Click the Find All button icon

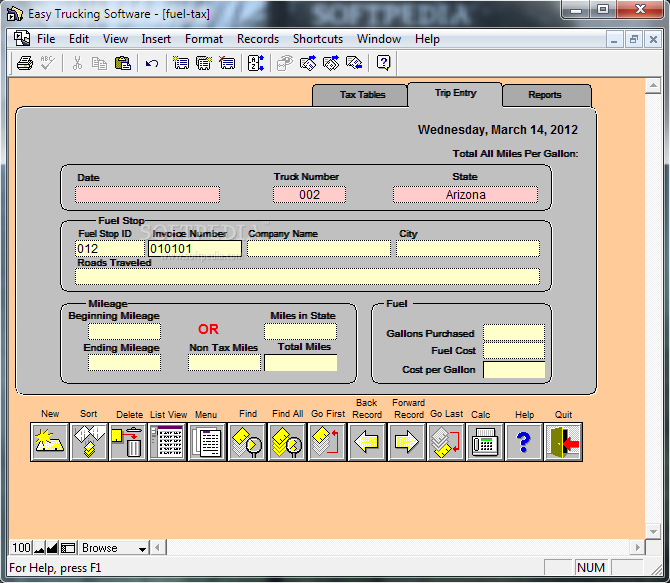(x=287, y=442)
